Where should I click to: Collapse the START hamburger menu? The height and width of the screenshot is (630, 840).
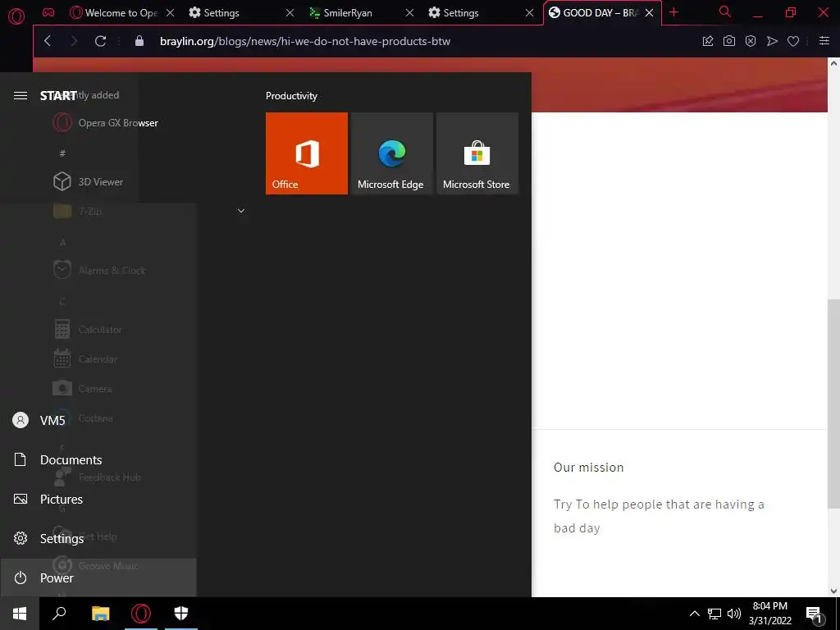(21, 95)
